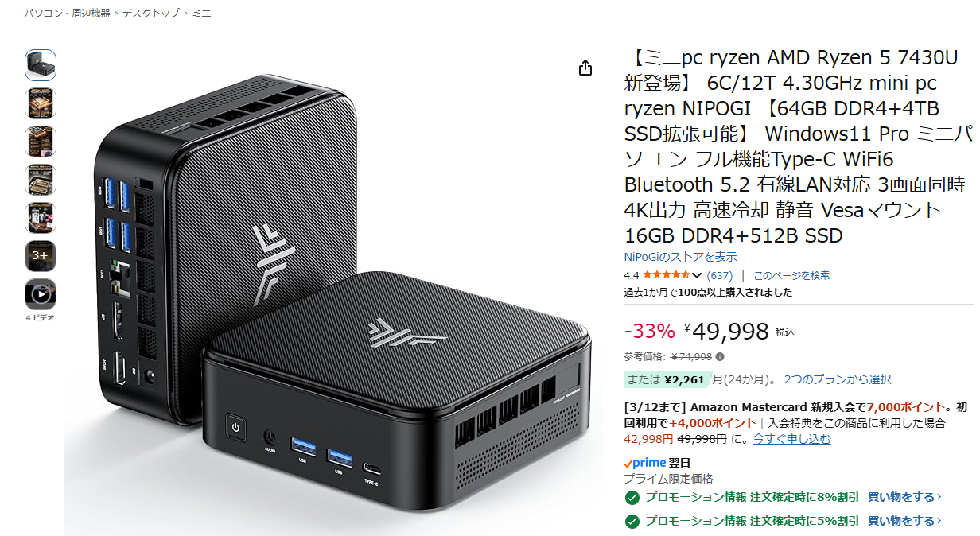Navigate to デスクトップ breadcrumb
The height and width of the screenshot is (536, 980).
[151, 14]
